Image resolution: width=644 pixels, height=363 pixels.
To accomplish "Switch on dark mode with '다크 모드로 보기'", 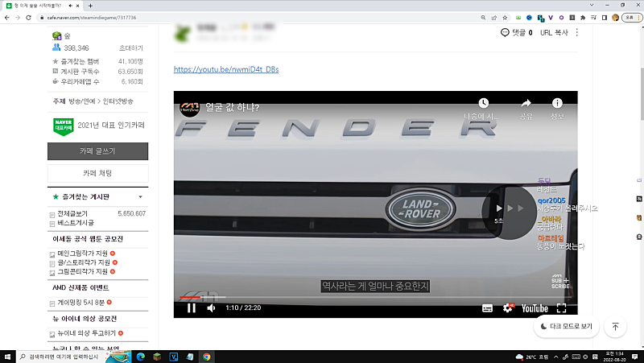I will click(x=567, y=327).
